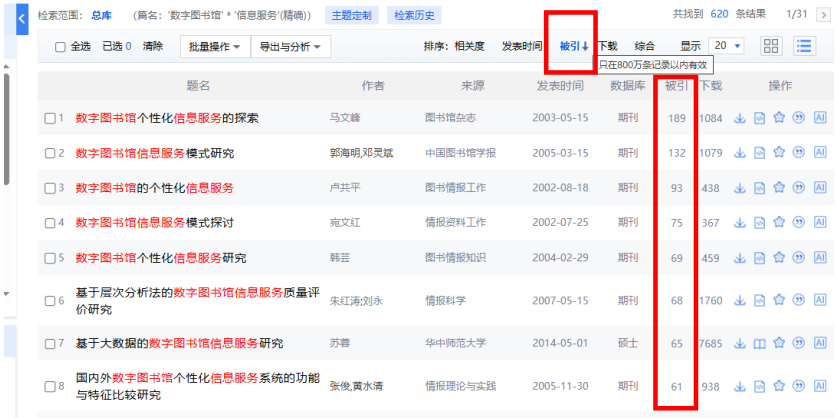Click download icon for the first result row
The height and width of the screenshot is (418, 836).
coord(741,118)
